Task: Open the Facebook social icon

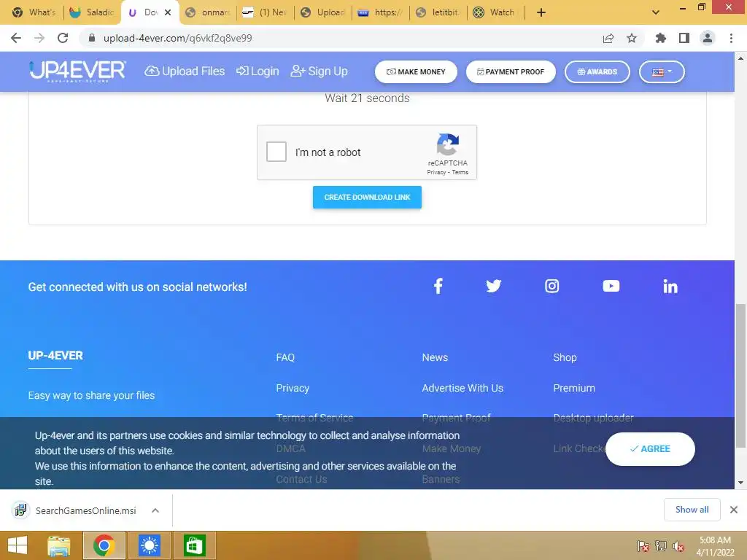Action: point(438,286)
